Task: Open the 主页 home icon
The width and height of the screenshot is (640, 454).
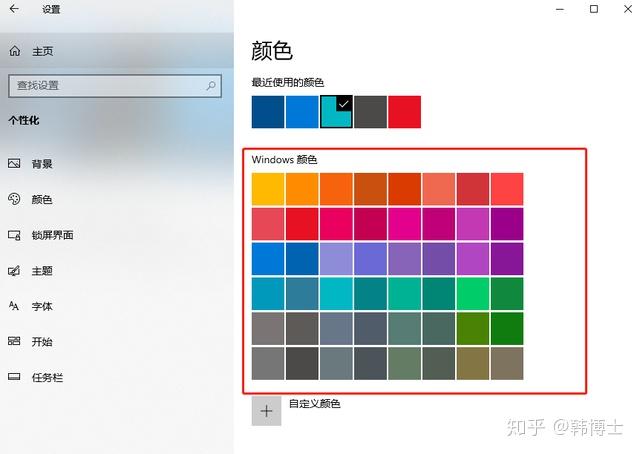Action: point(15,51)
